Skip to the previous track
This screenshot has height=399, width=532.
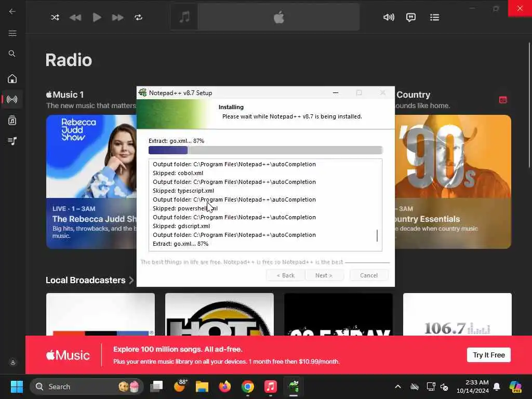point(75,17)
